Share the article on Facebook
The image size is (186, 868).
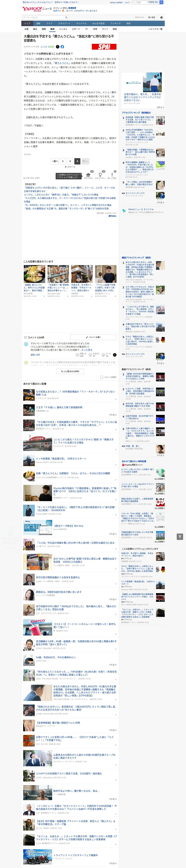pos(62,47)
